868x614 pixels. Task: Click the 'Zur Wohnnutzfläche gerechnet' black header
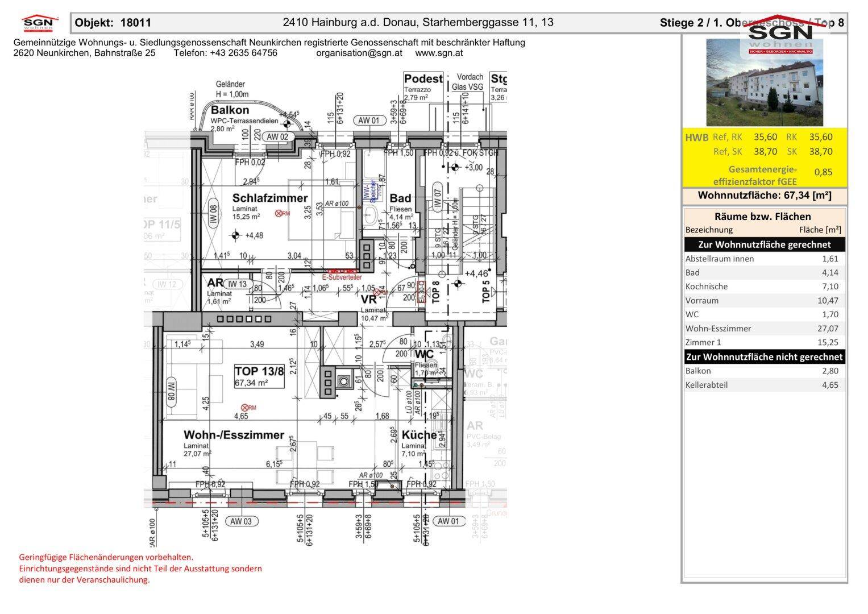pyautogui.click(x=765, y=244)
